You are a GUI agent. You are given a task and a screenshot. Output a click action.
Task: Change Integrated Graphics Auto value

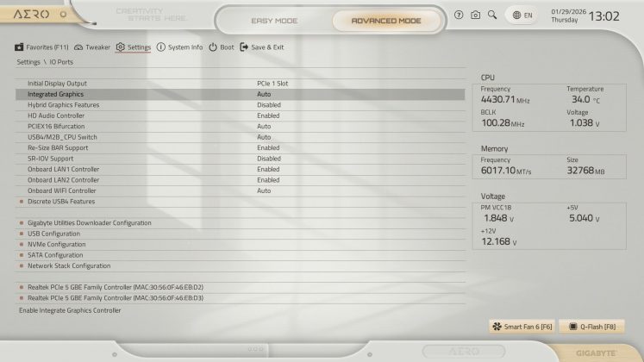[264, 94]
